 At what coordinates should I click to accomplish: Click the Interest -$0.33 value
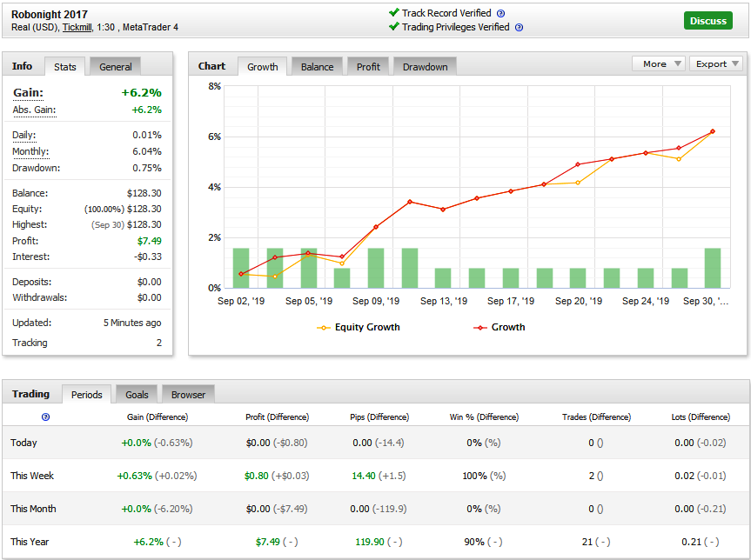point(148,257)
